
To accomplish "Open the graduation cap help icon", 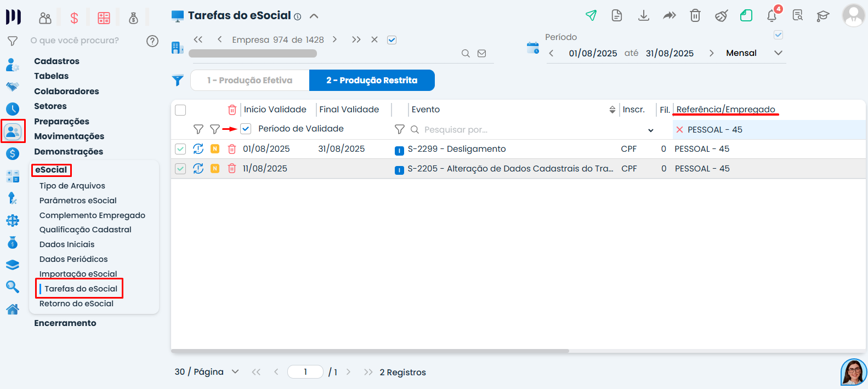I will 823,16.
